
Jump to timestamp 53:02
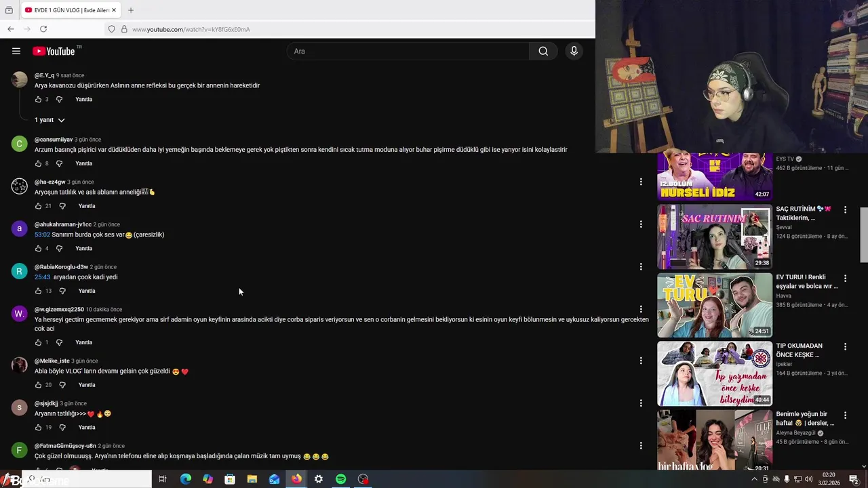click(42, 235)
